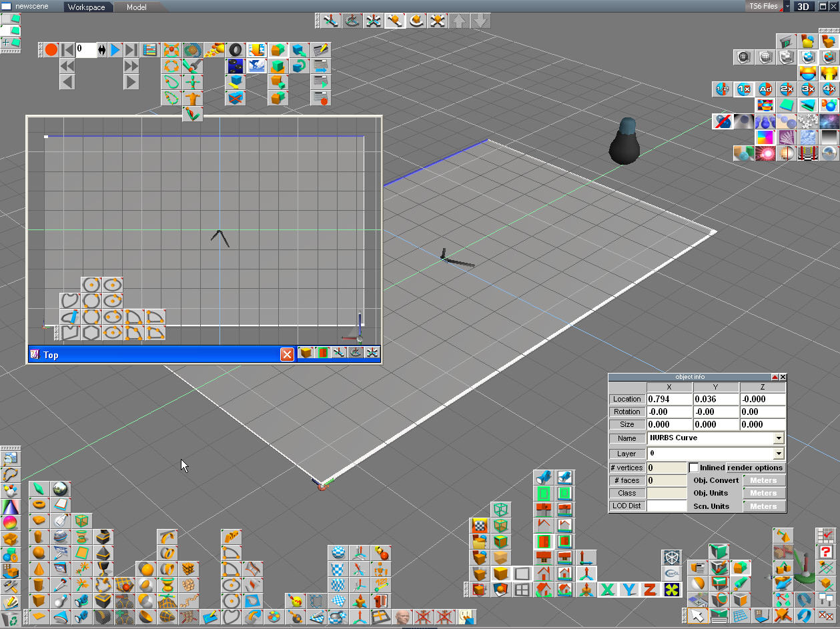Click the current frame number field
This screenshot has width=840, height=629.
tap(85, 50)
